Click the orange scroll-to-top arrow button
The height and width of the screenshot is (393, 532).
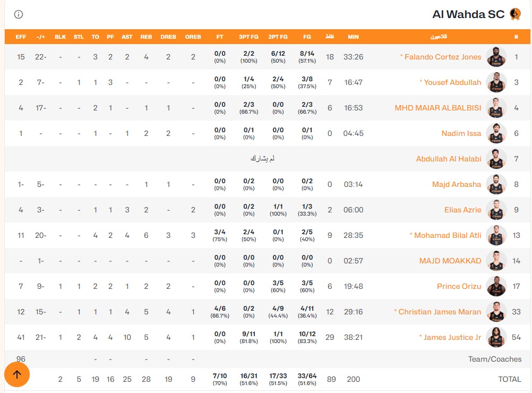point(17,374)
